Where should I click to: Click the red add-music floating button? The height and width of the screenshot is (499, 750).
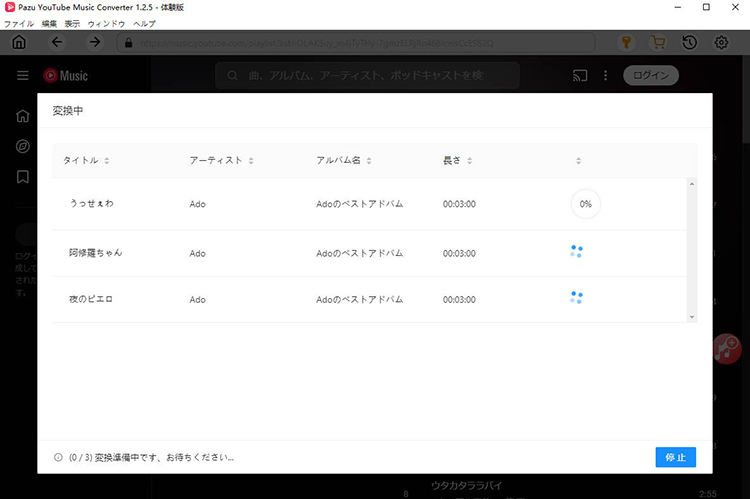[728, 349]
